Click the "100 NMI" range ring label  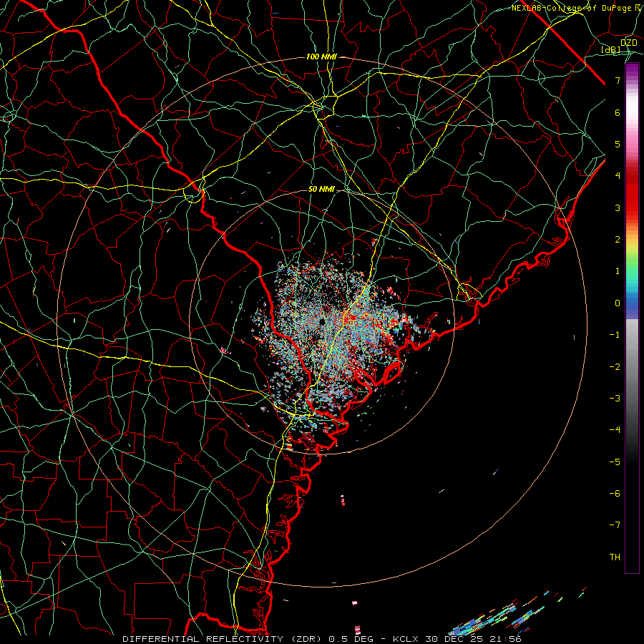pyautogui.click(x=321, y=57)
